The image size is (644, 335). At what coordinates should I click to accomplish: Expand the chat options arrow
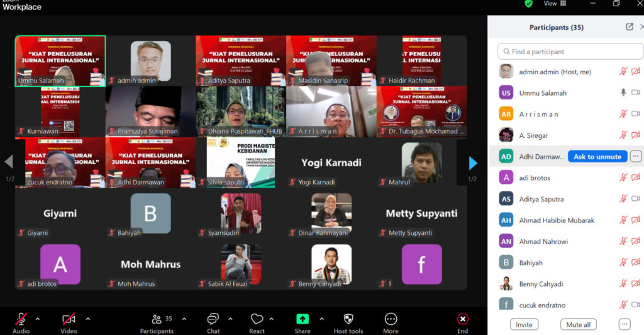[230, 319]
